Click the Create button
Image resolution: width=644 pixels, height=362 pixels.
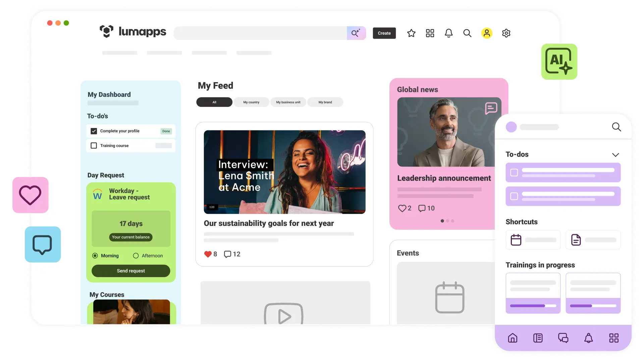pos(384,33)
